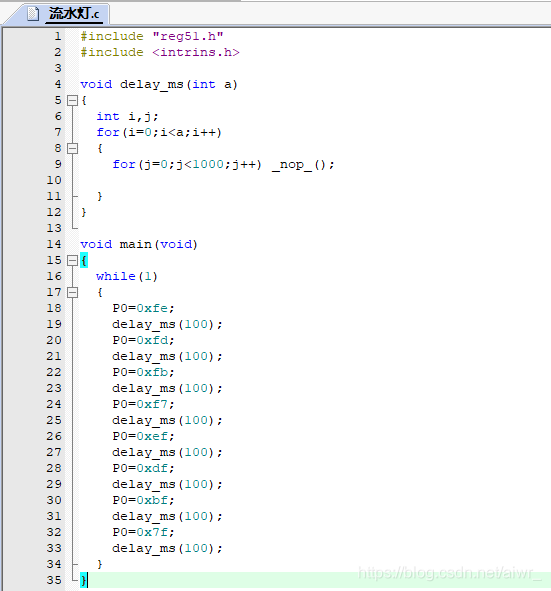Click line number 1 in the gutter
This screenshot has width=551, height=591.
coord(57,36)
